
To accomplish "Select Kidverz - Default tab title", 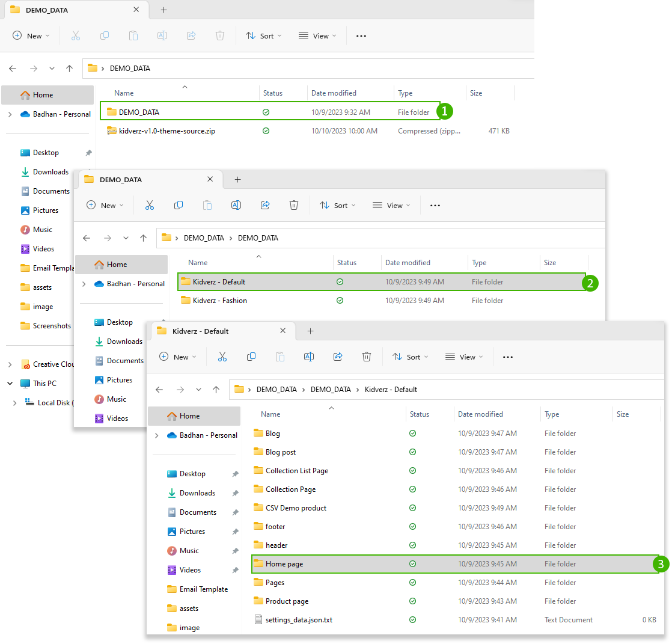I will pos(200,331).
